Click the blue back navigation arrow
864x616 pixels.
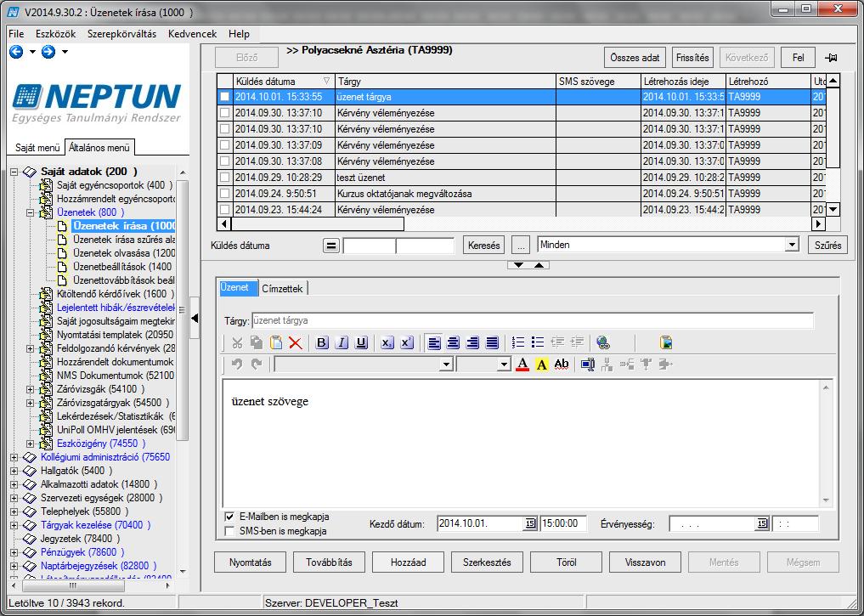click(x=16, y=52)
